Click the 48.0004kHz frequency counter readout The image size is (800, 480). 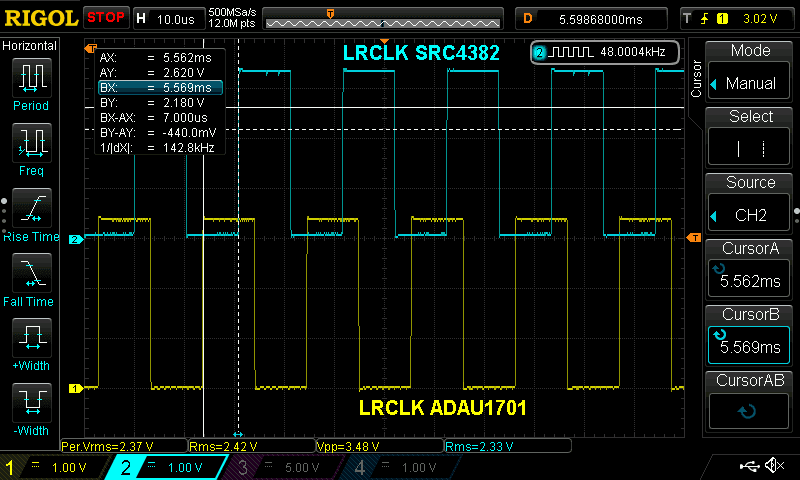point(606,52)
